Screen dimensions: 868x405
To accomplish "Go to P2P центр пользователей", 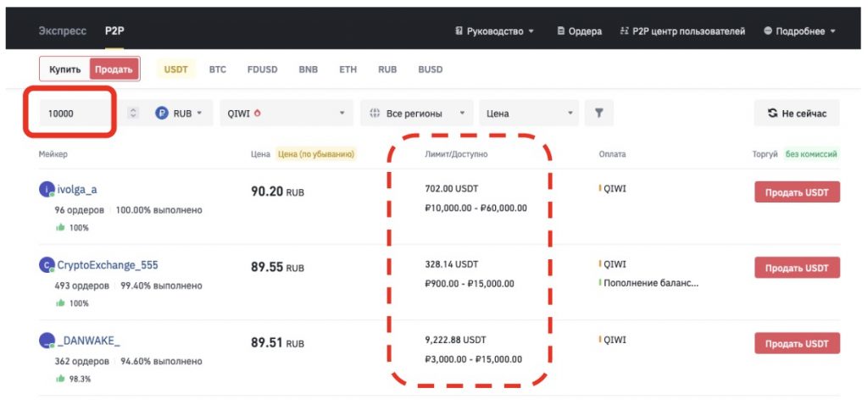I will pyautogui.click(x=683, y=31).
